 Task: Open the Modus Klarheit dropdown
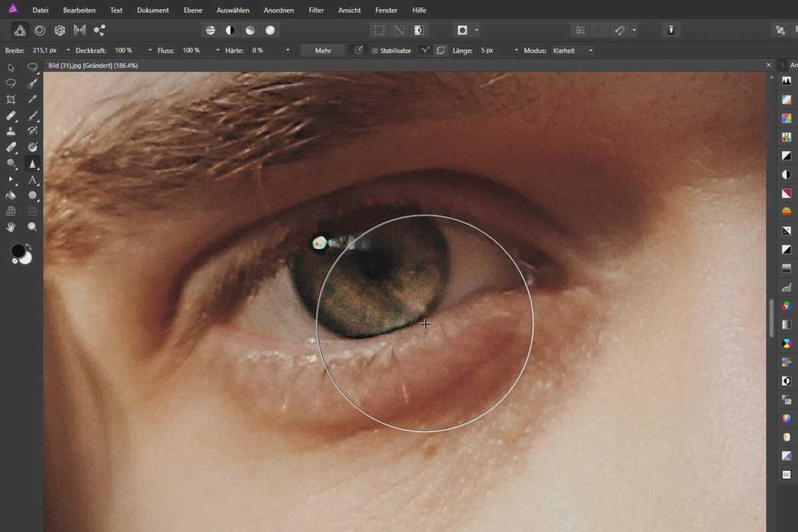[573, 51]
